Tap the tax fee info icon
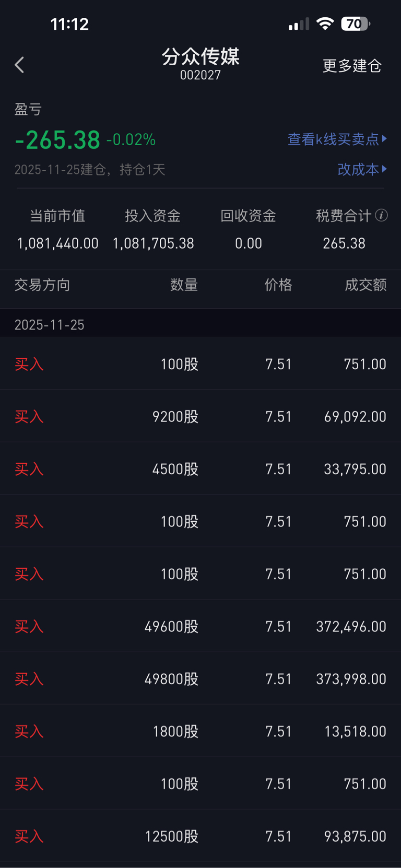 pos(382,215)
